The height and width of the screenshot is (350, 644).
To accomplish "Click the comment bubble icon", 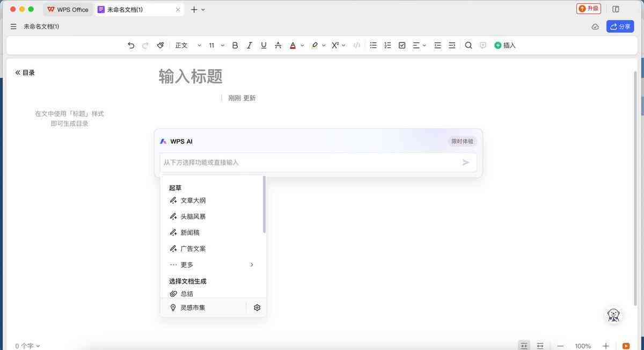I will click(x=483, y=46).
